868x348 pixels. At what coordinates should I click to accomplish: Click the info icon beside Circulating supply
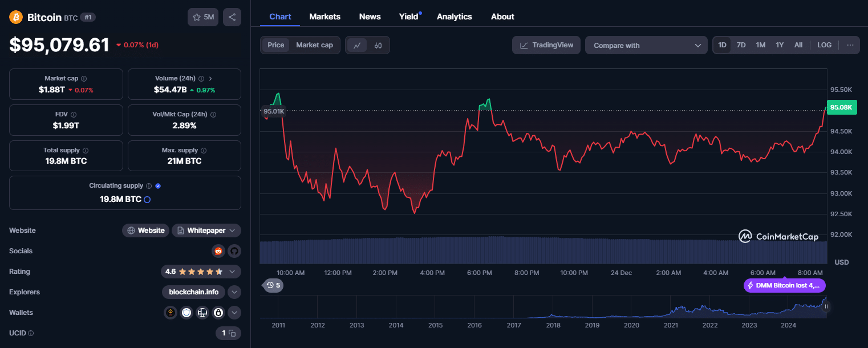[x=149, y=185]
